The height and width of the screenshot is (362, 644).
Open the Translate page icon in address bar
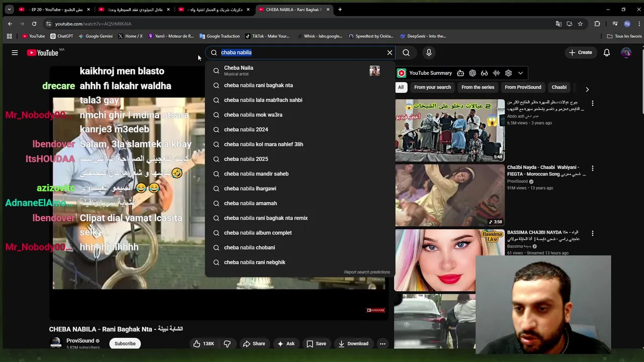click(x=558, y=24)
